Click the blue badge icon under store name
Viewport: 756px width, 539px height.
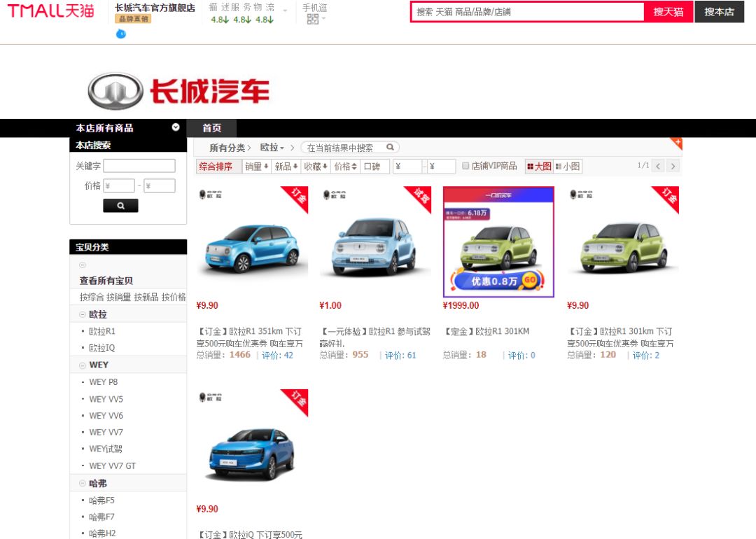(121, 34)
